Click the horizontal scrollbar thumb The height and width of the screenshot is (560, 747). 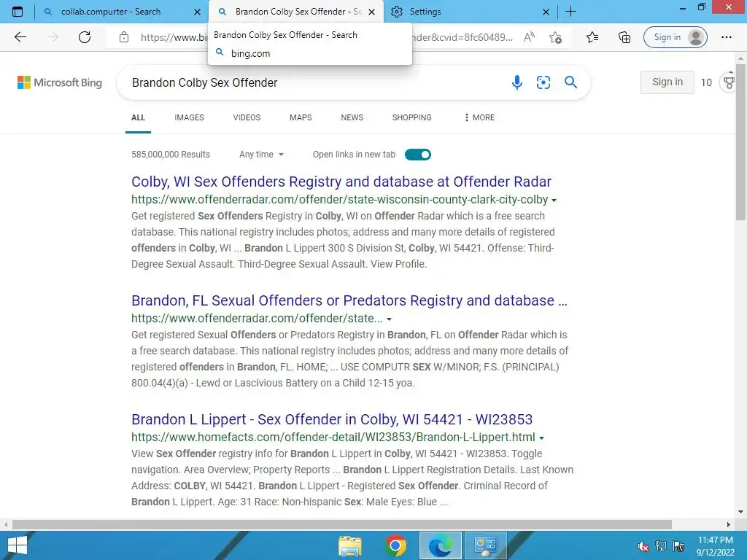point(341,524)
